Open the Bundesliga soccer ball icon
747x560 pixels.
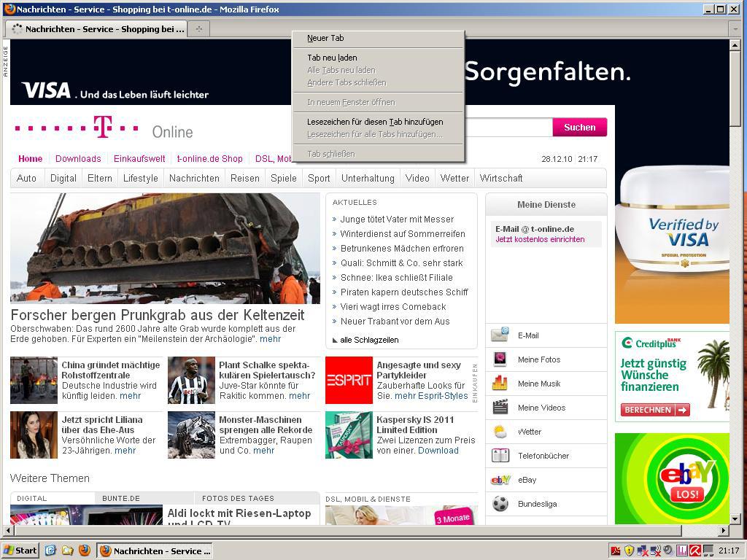(x=500, y=504)
